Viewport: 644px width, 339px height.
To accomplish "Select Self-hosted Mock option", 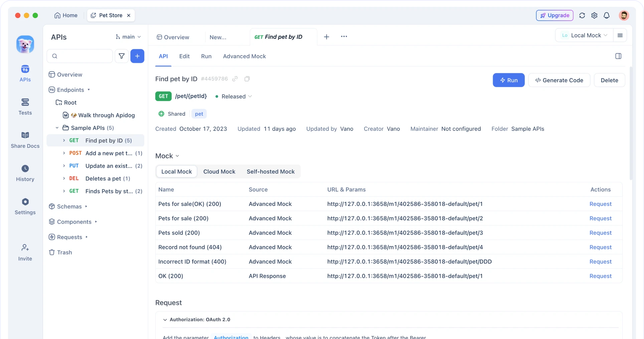I will pyautogui.click(x=271, y=172).
